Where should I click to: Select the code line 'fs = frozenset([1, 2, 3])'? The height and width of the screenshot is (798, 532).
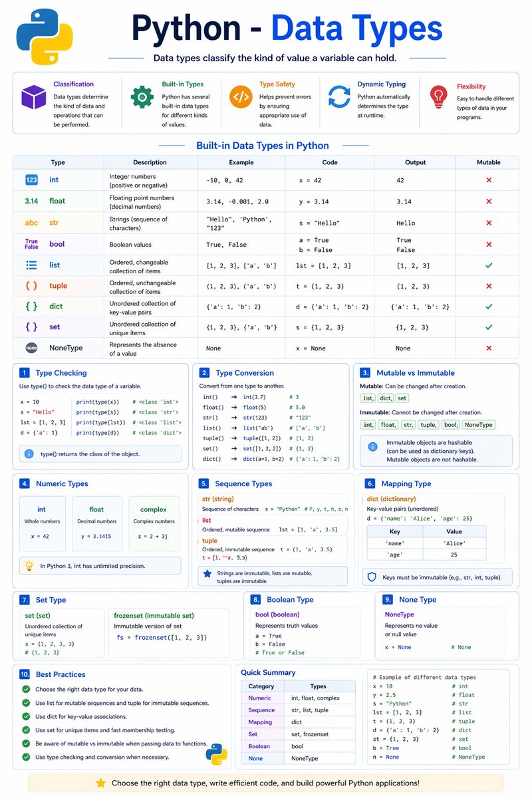pos(162,638)
